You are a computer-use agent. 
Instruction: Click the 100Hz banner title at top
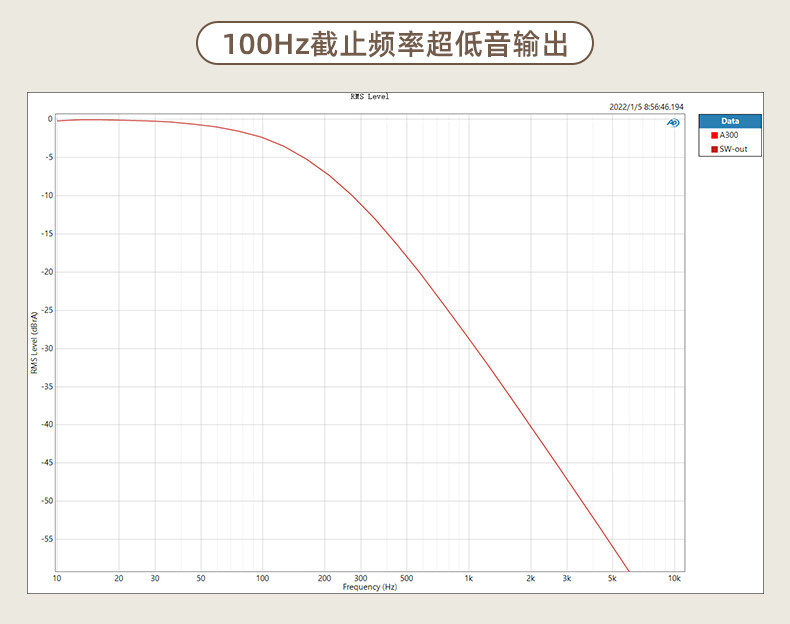coord(394,43)
